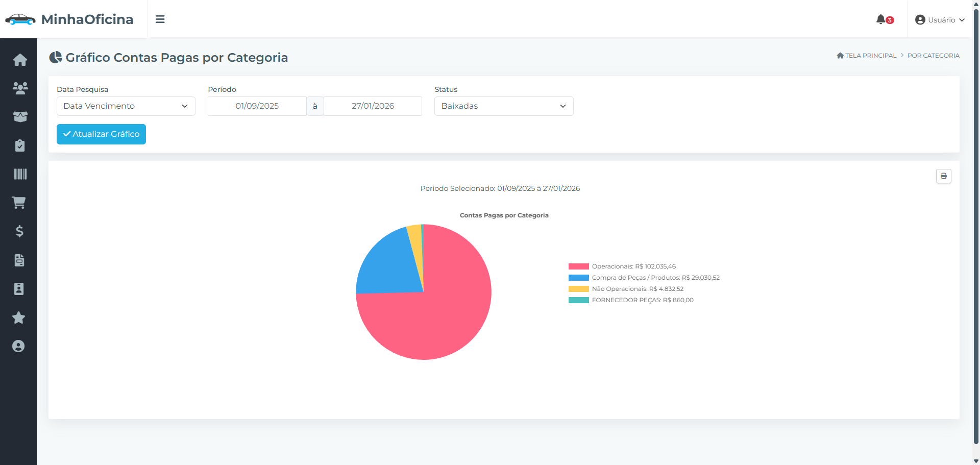The height and width of the screenshot is (465, 980).
Task: Expand the Status Baixadas dropdown
Action: point(504,106)
